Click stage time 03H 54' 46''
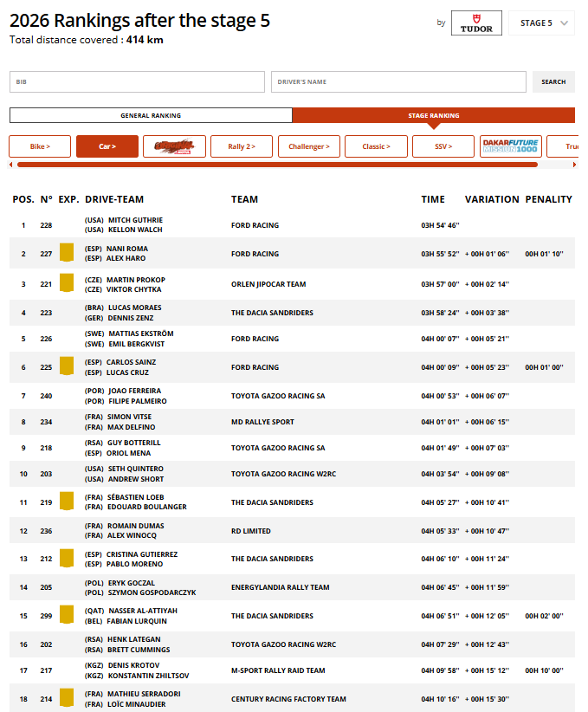 440,225
